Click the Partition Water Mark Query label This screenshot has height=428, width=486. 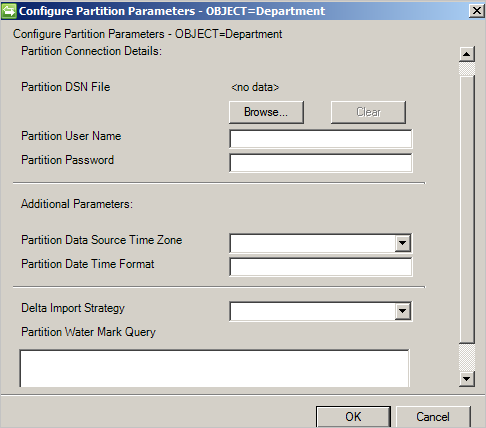[89, 332]
